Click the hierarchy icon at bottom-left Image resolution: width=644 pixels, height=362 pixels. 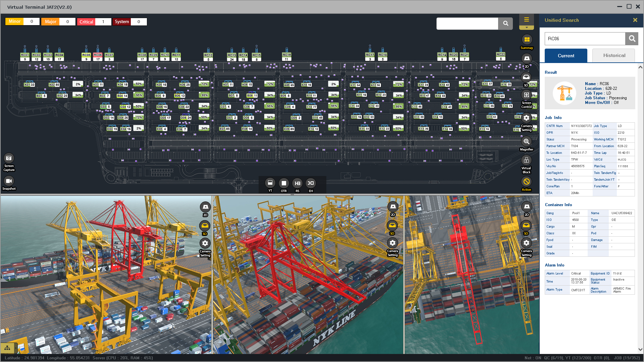7,348
